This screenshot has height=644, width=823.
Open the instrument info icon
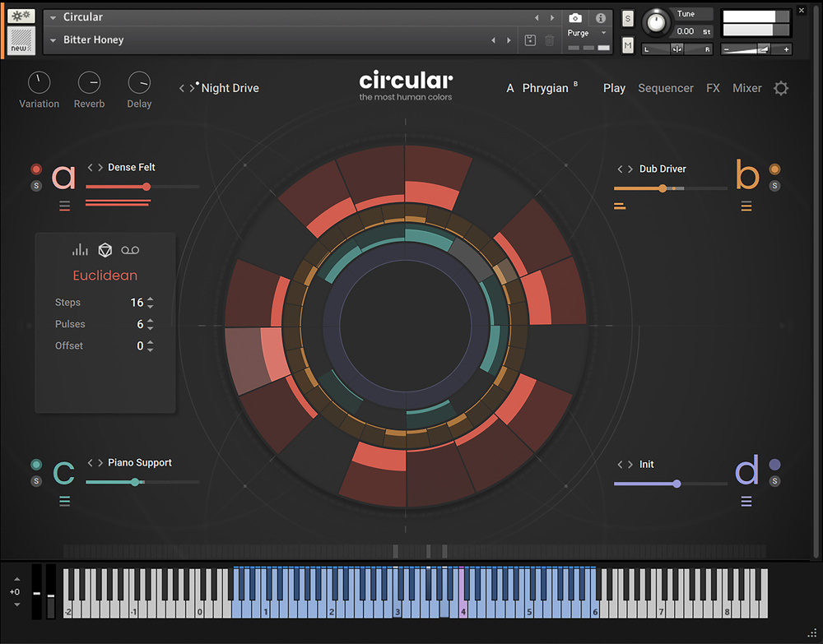tap(601, 18)
